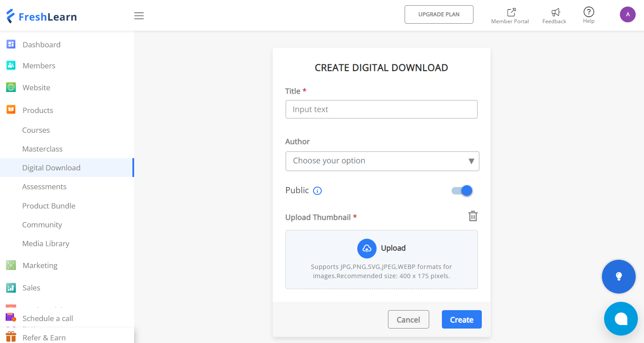Screen dimensions: 644x343
Task: Open the Author dropdown
Action: coord(382,161)
